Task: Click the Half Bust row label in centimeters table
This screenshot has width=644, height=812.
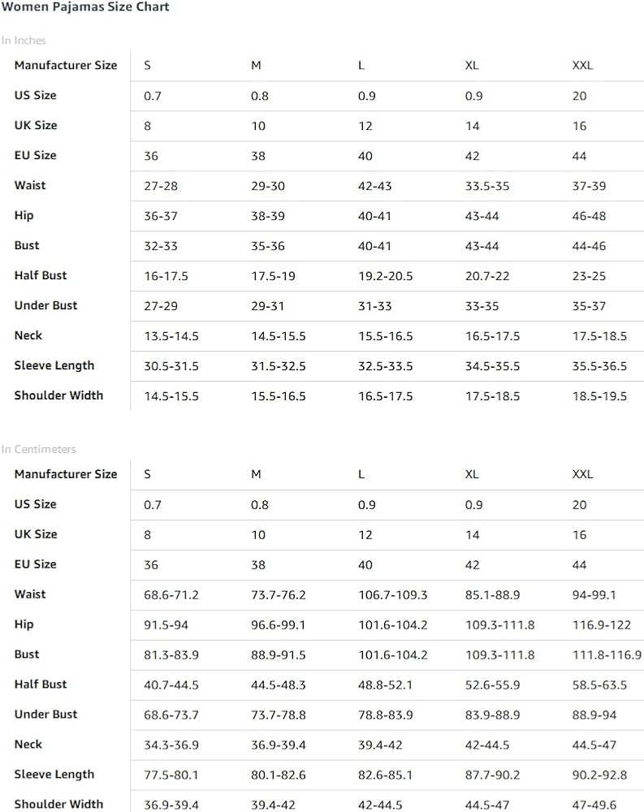Action: [x=41, y=684]
